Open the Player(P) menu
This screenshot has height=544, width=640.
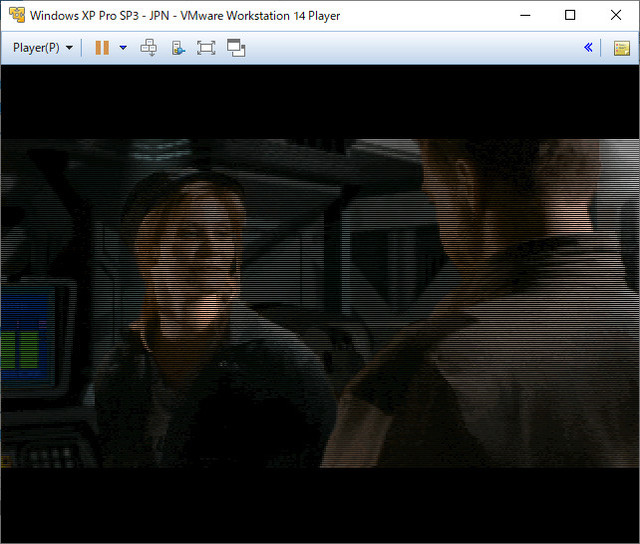click(x=43, y=48)
